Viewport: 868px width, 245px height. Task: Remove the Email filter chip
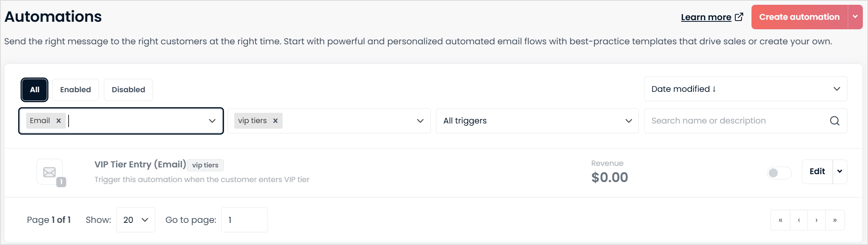pos(59,121)
